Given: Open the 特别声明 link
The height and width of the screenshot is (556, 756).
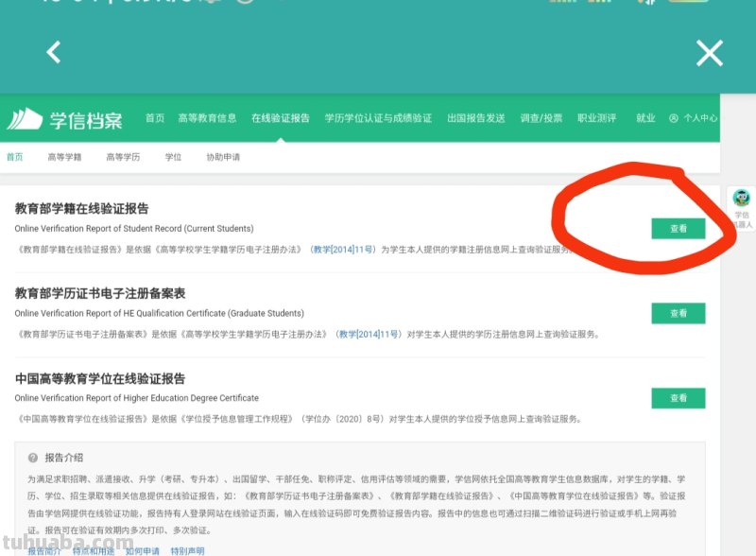Looking at the screenshot, I should tap(187, 551).
